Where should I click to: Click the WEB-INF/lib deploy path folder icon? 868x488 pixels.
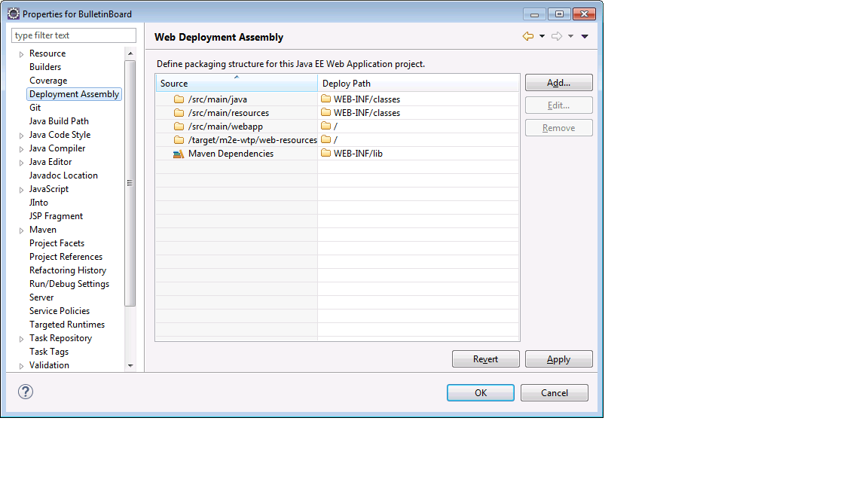(326, 153)
